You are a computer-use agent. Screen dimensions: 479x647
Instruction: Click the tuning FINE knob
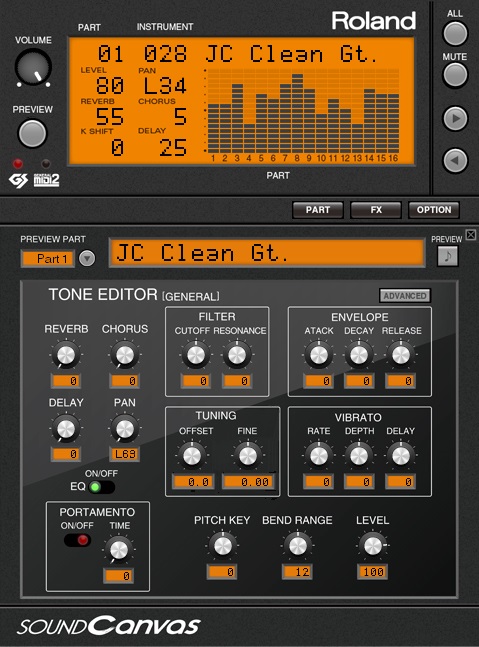point(248,456)
